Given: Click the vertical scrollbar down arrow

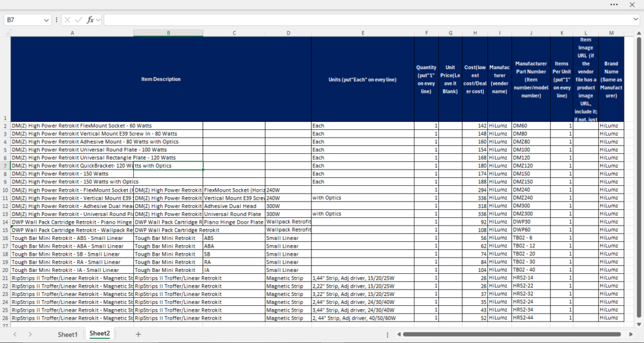Looking at the screenshot, I should [x=639, y=324].
